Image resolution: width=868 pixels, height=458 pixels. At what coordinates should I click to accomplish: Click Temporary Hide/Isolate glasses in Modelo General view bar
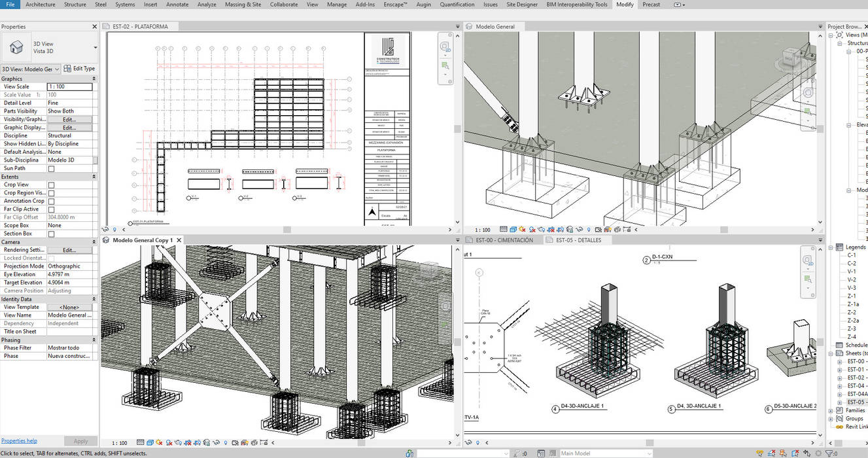(580, 230)
